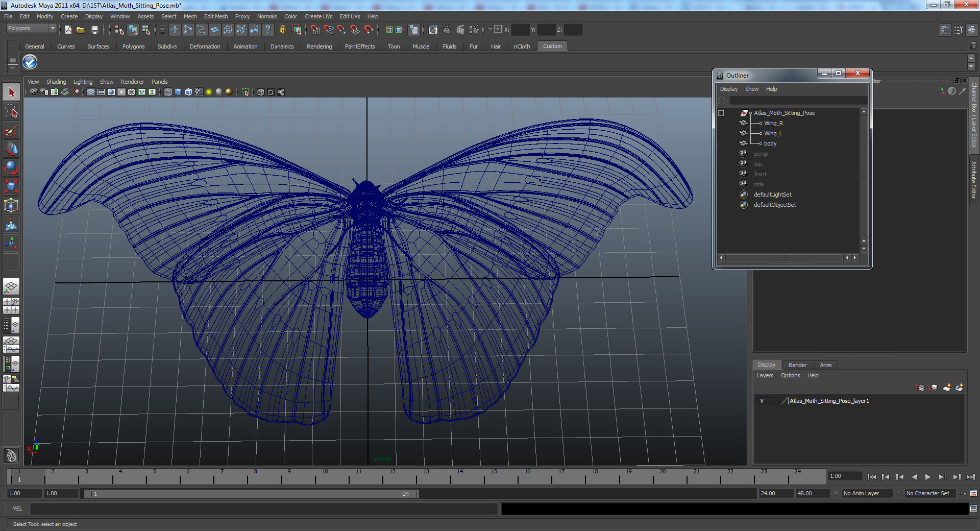The image size is (980, 531).
Task: Toggle viewport grid display icon
Action: (x=91, y=92)
